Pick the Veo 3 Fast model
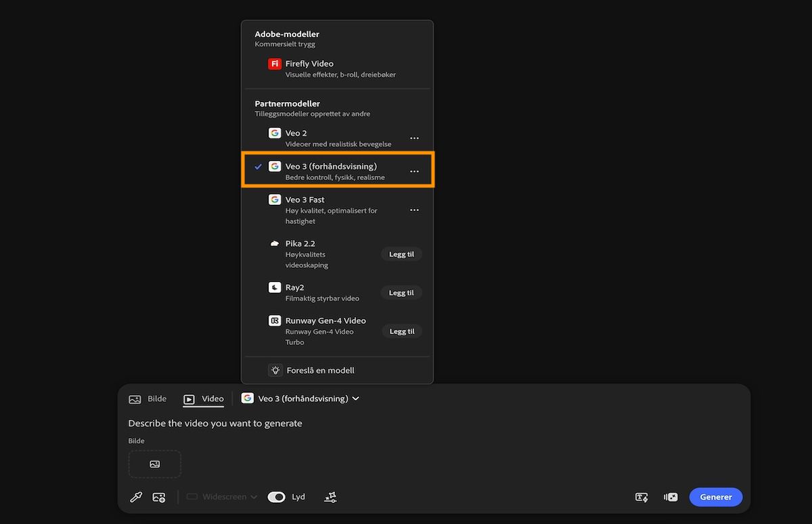The image size is (812, 524). pos(337,210)
